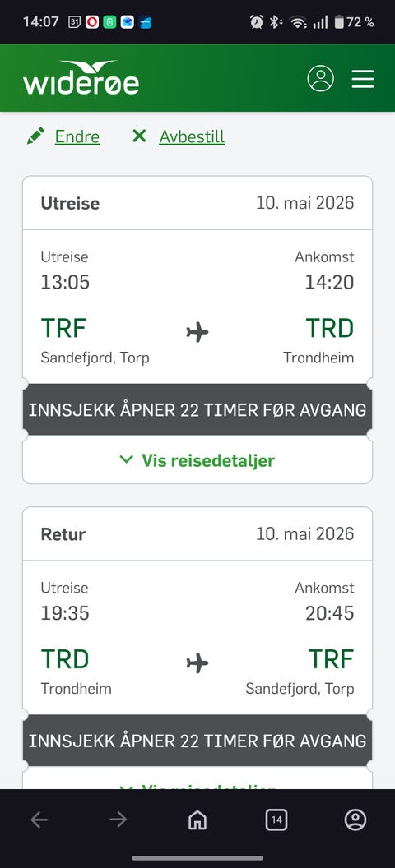Tap the Widerøe logo
Viewport: 395px width, 868px height.
(81, 77)
